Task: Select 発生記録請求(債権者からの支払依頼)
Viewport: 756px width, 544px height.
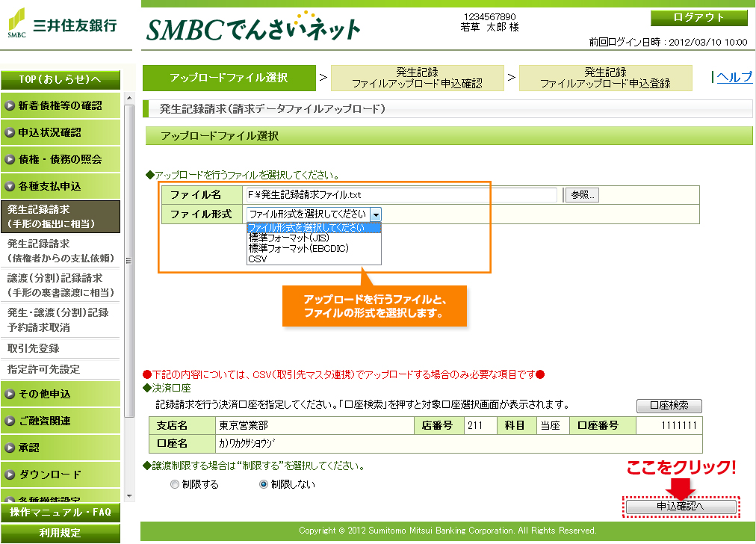Action: click(x=61, y=251)
